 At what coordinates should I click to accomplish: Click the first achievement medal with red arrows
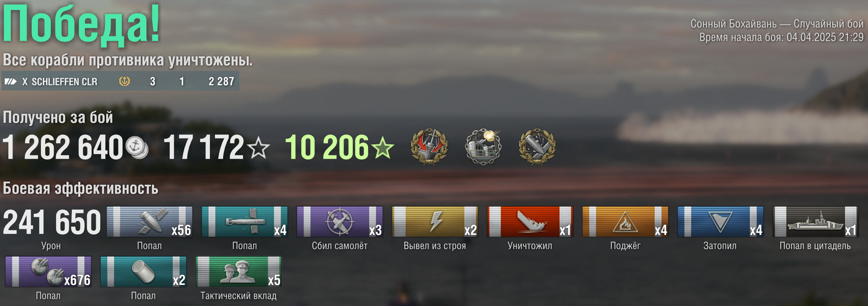429,147
